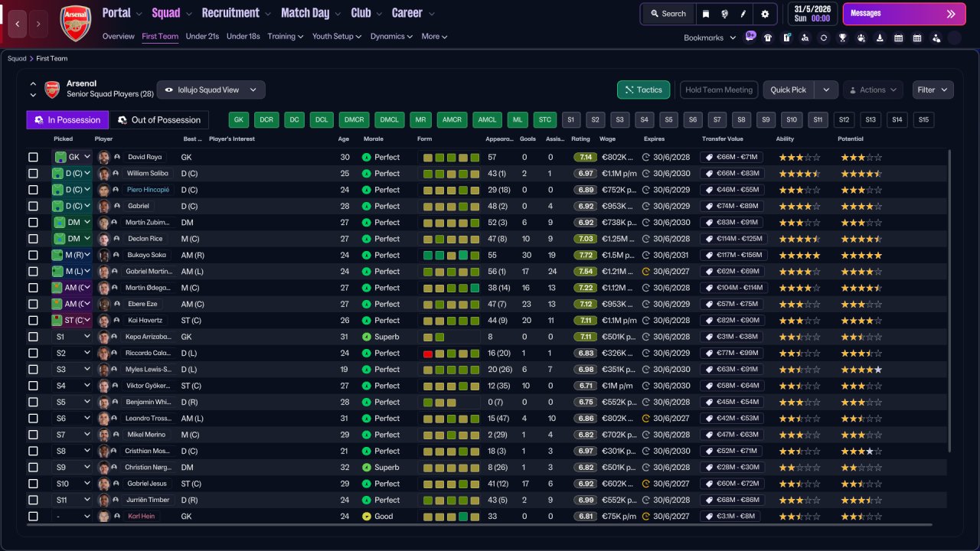Click the trophy shortcut icon in bookmarks bar
Screen dimensions: 980x551
click(x=842, y=37)
